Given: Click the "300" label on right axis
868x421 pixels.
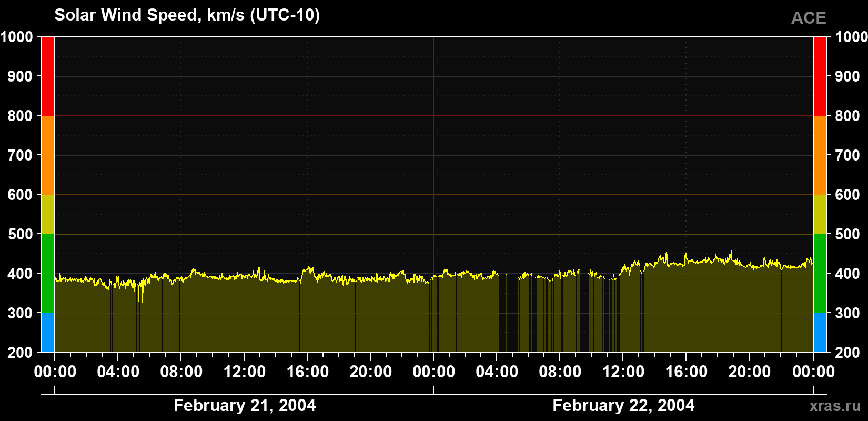Looking at the screenshot, I should 847,313.
